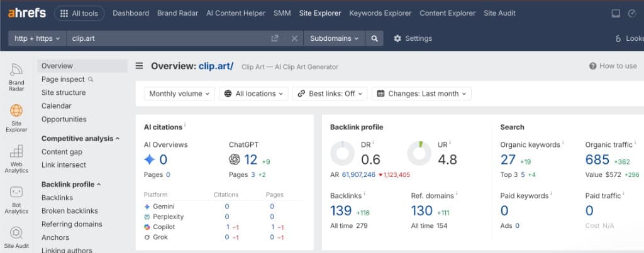Click the monitor icon in top bar

616,13
